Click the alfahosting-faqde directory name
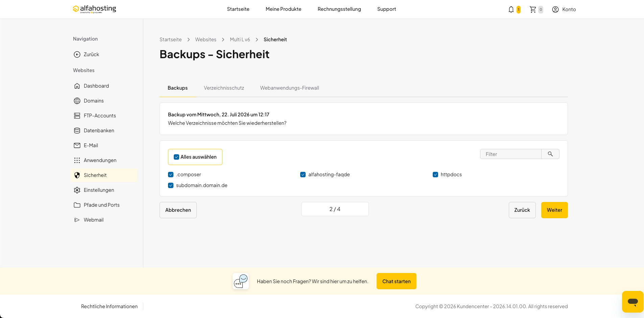Image resolution: width=644 pixels, height=318 pixels. click(329, 175)
